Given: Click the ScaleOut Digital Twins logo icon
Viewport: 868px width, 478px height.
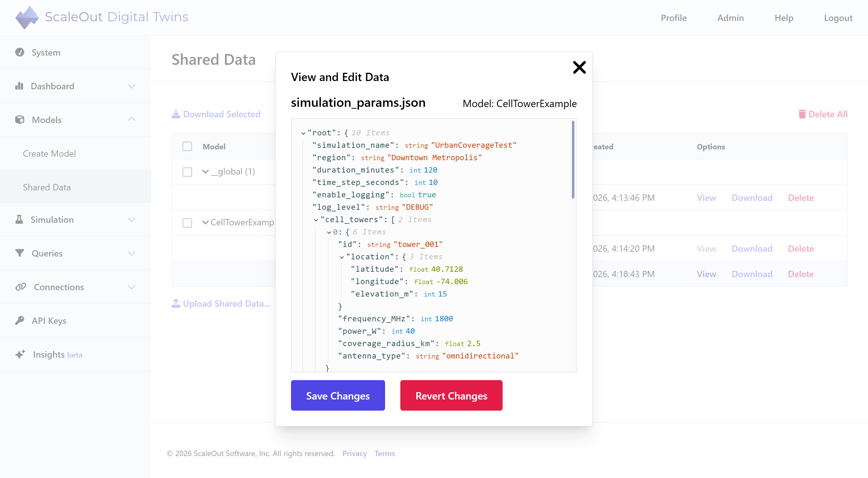Looking at the screenshot, I should (x=27, y=17).
